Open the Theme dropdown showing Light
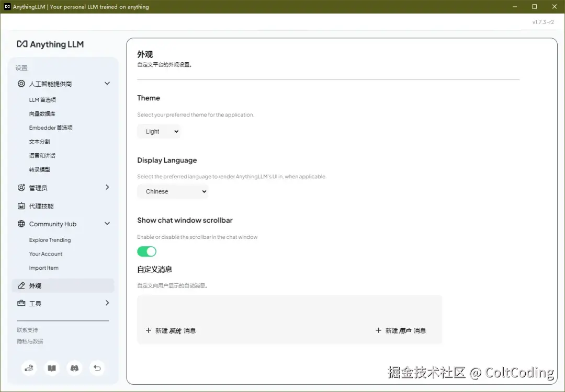Image resolution: width=565 pixels, height=392 pixels. 159,131
